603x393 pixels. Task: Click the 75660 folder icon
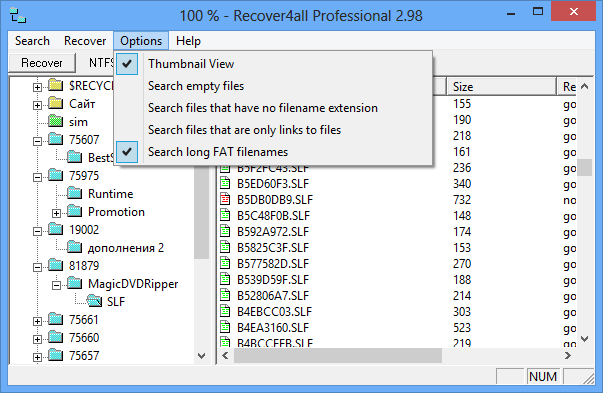click(56, 338)
